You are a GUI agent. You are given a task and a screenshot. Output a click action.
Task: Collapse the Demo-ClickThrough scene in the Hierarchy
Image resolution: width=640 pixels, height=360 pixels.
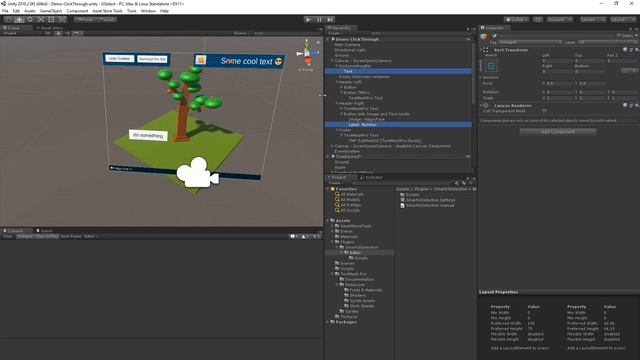tap(328, 39)
